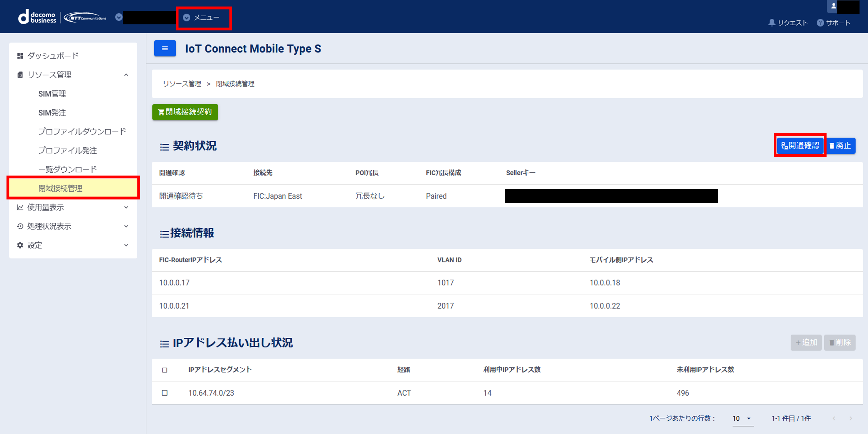Click the IoT Connect Mobile Type S title
868x434 pixels.
253,48
